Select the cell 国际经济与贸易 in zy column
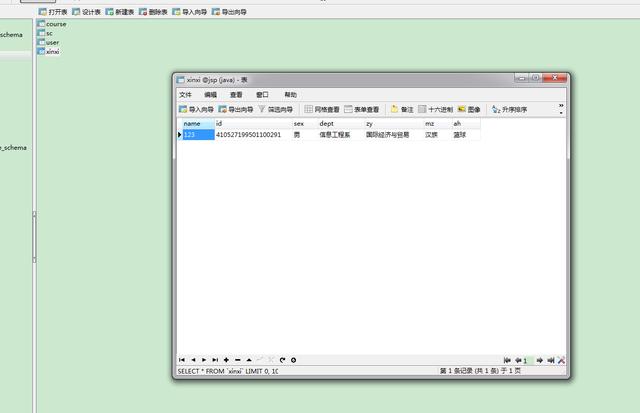This screenshot has height=413, width=640. point(394,135)
